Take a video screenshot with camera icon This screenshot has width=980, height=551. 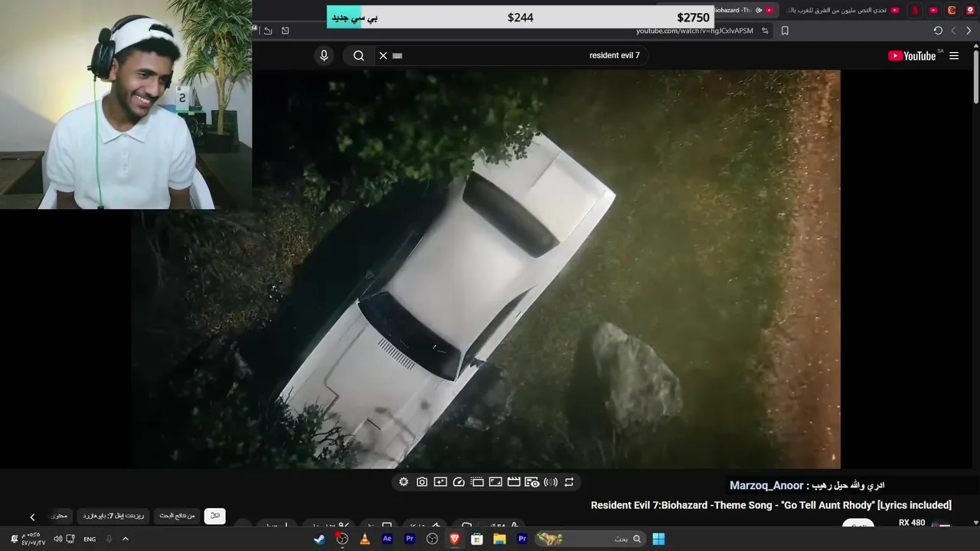422,482
